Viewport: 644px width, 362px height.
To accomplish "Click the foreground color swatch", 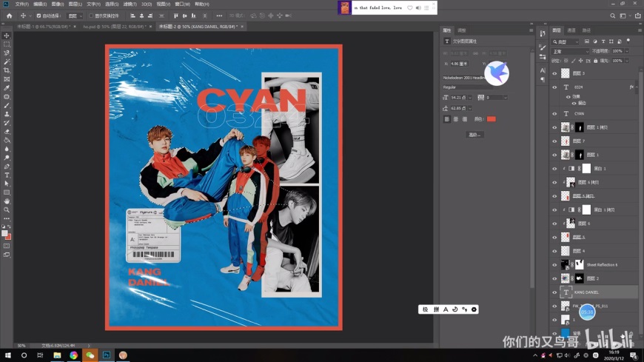I will pos(4,233).
